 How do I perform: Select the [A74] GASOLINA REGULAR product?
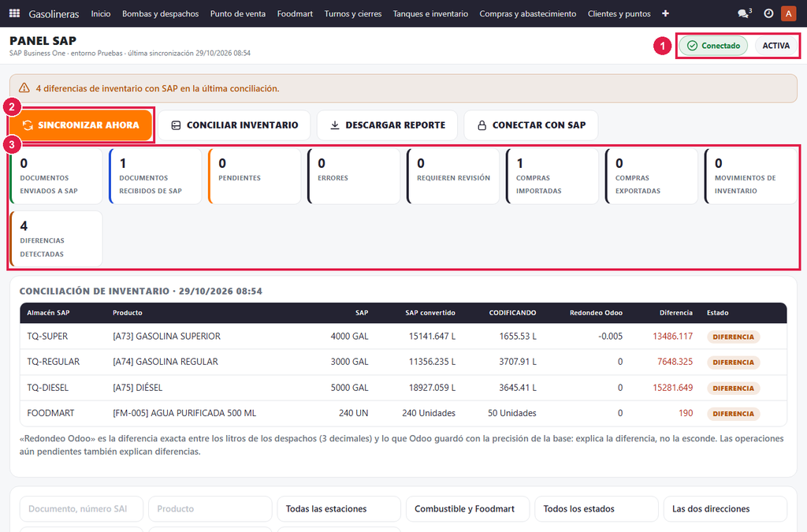[165, 362]
